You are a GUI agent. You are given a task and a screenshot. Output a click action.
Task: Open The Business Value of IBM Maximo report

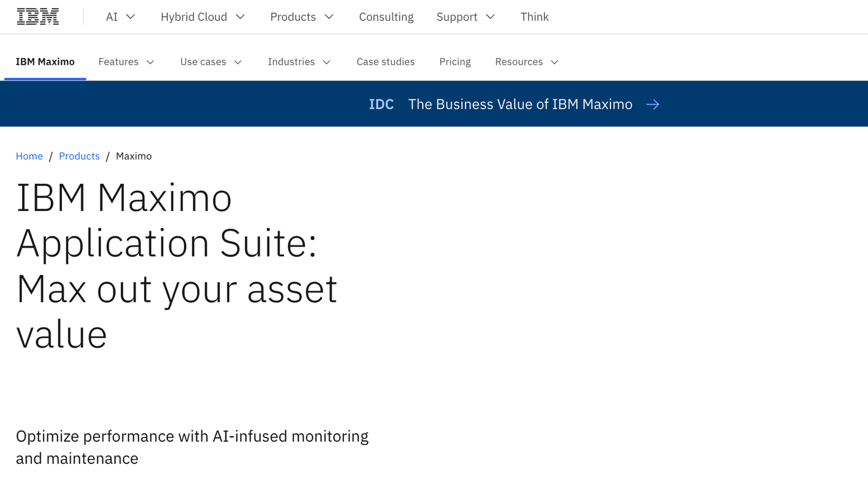[520, 104]
